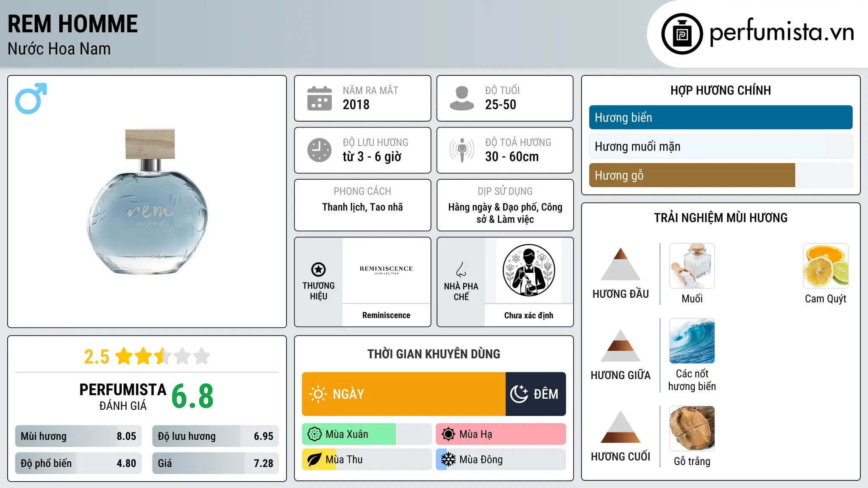Click the leaf icon next to Mùa Thu
The width and height of the screenshot is (868, 488).
(x=314, y=460)
